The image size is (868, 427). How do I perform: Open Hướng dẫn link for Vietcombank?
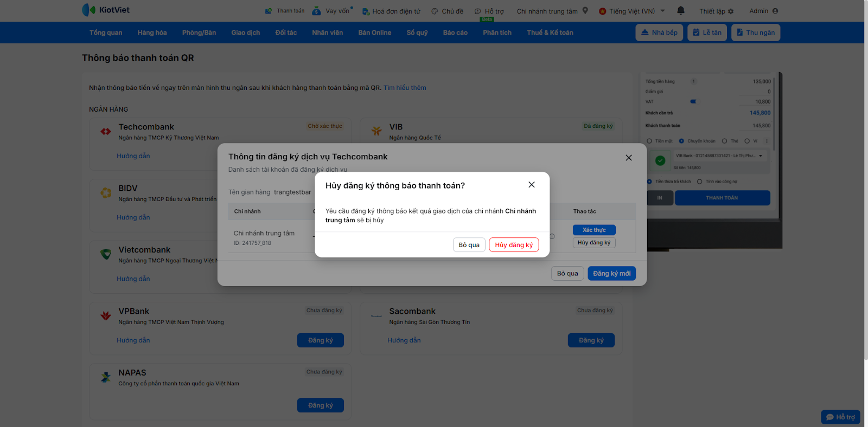(133, 279)
